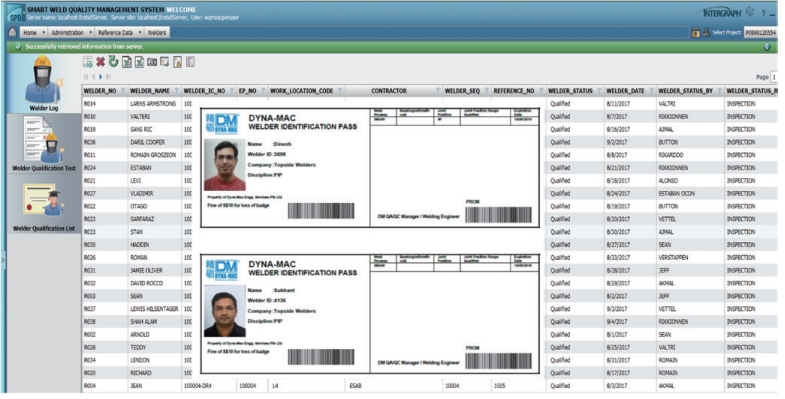This screenshot has width=785, height=399.
Task: Click the green refresh icon
Action: tap(114, 62)
